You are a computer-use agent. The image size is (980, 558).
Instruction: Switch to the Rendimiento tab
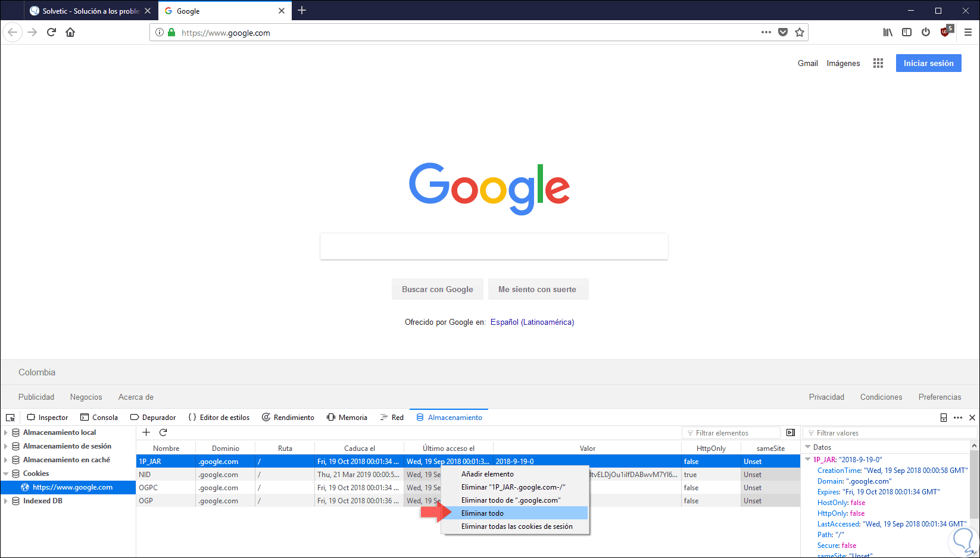click(x=288, y=418)
